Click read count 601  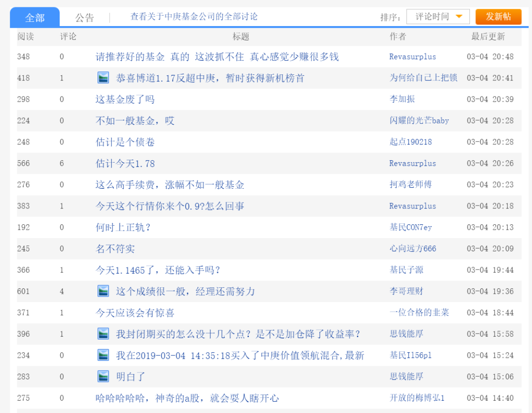(x=24, y=291)
